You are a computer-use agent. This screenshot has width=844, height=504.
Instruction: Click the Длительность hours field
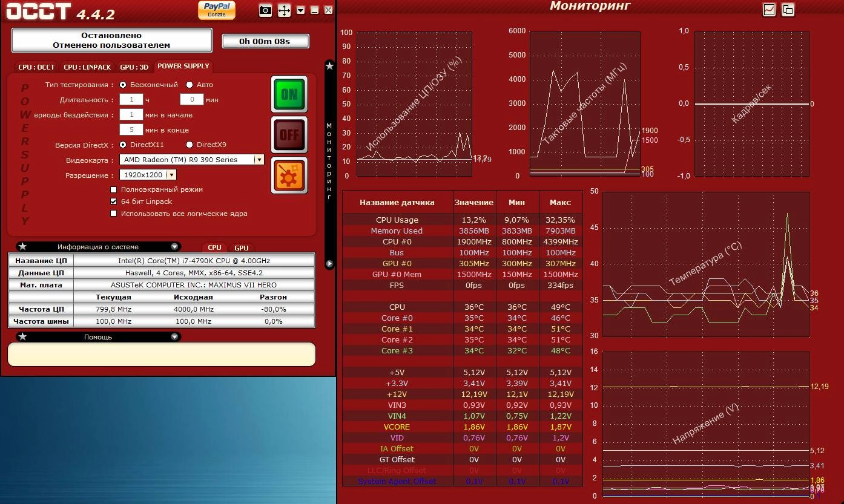tap(131, 100)
